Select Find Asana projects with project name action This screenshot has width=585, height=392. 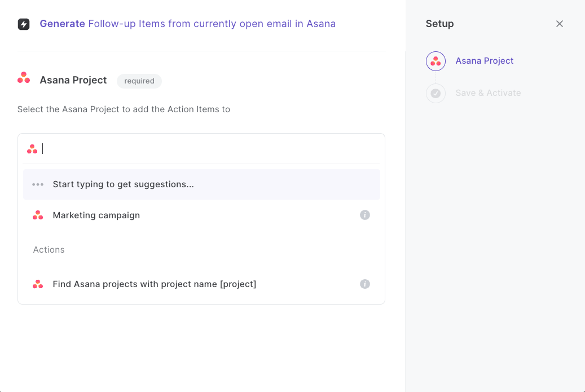201,284
